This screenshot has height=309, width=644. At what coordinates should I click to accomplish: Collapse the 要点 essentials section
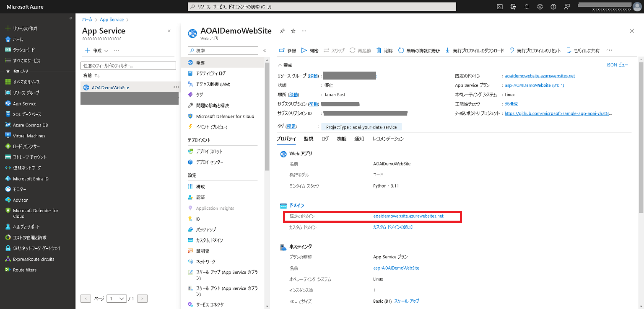285,65
